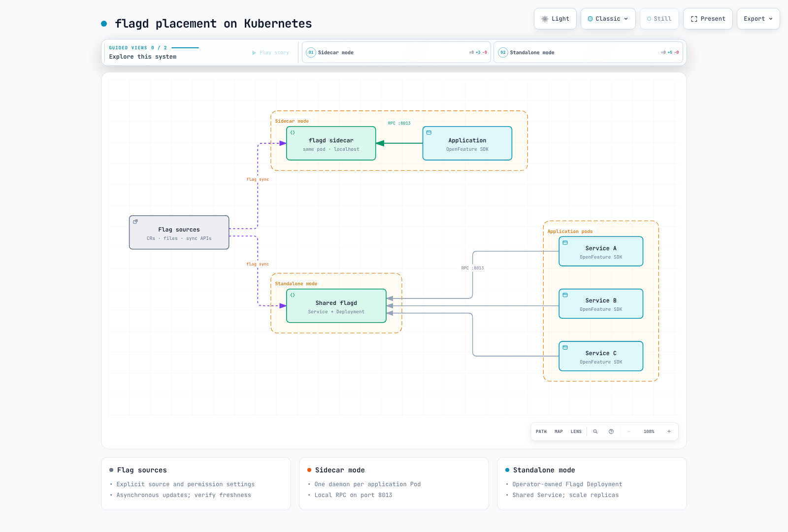Click 'Explicit source and permission settings' bullet

coord(186,484)
